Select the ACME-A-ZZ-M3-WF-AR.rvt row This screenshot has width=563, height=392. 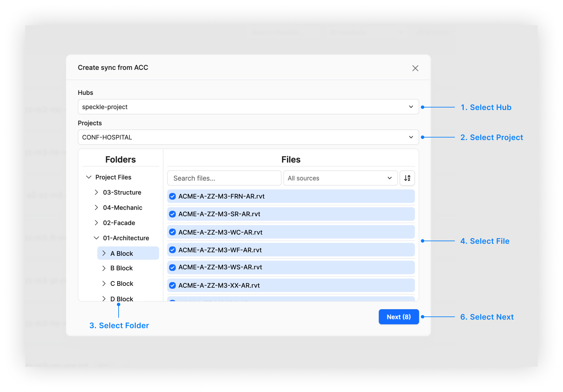point(291,250)
